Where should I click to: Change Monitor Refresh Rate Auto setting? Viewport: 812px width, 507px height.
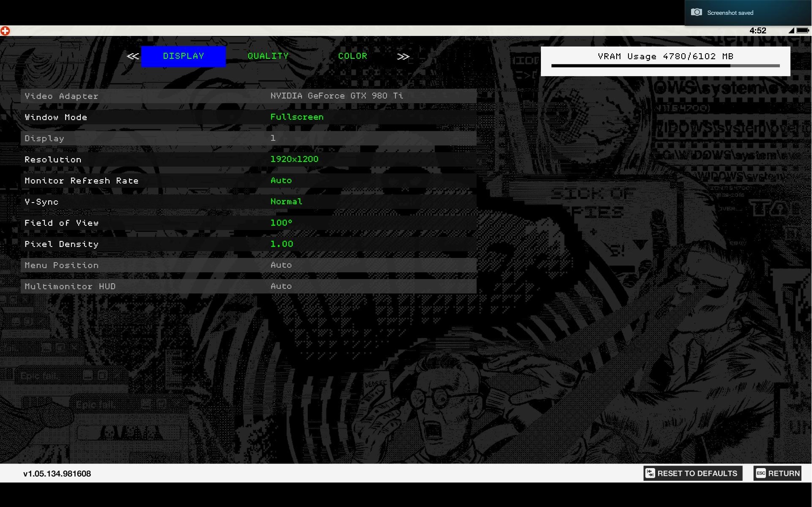[281, 181]
